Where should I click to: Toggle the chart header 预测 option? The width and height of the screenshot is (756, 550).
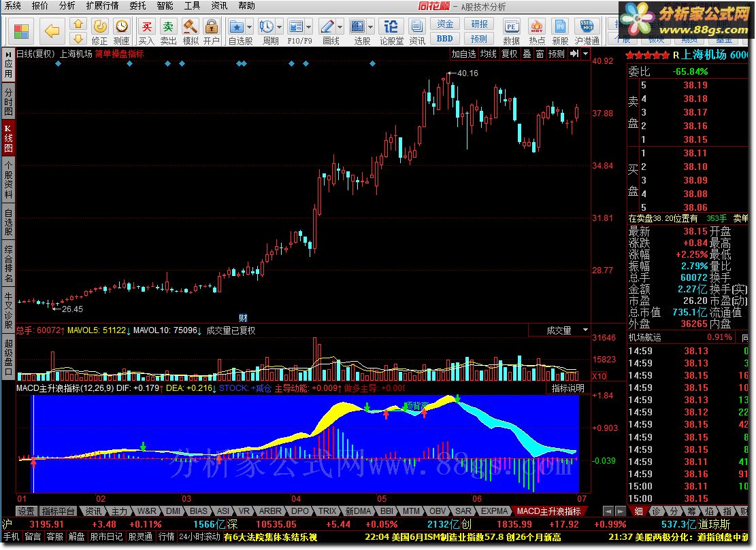[x=557, y=54]
